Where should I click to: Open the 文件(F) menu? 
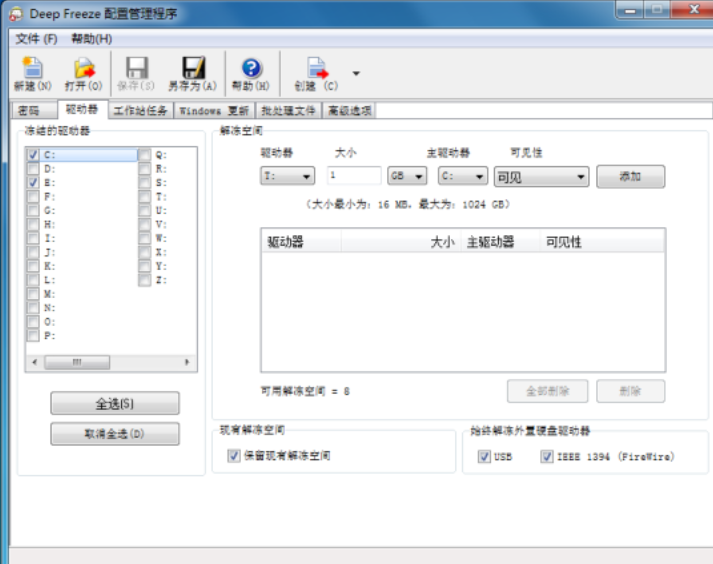[x=36, y=38]
